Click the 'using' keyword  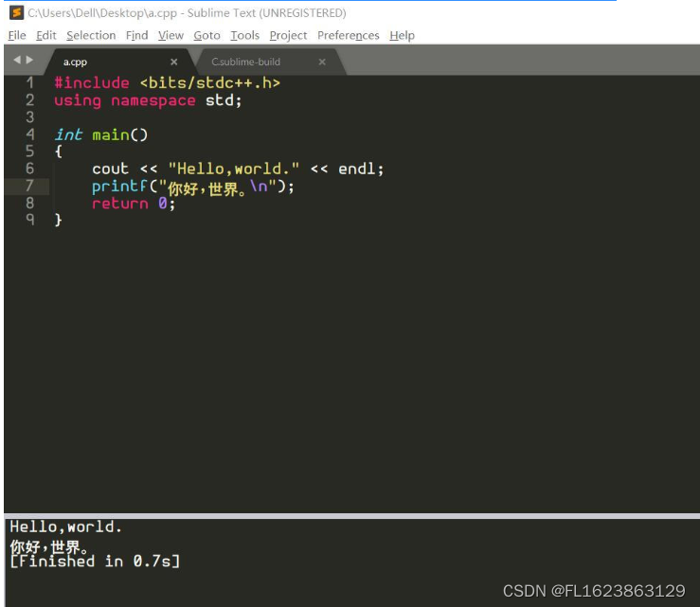(x=78, y=101)
